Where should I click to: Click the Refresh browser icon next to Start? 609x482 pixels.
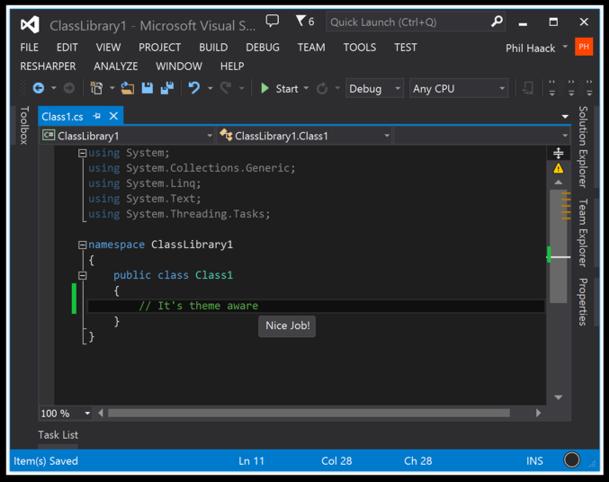click(322, 89)
